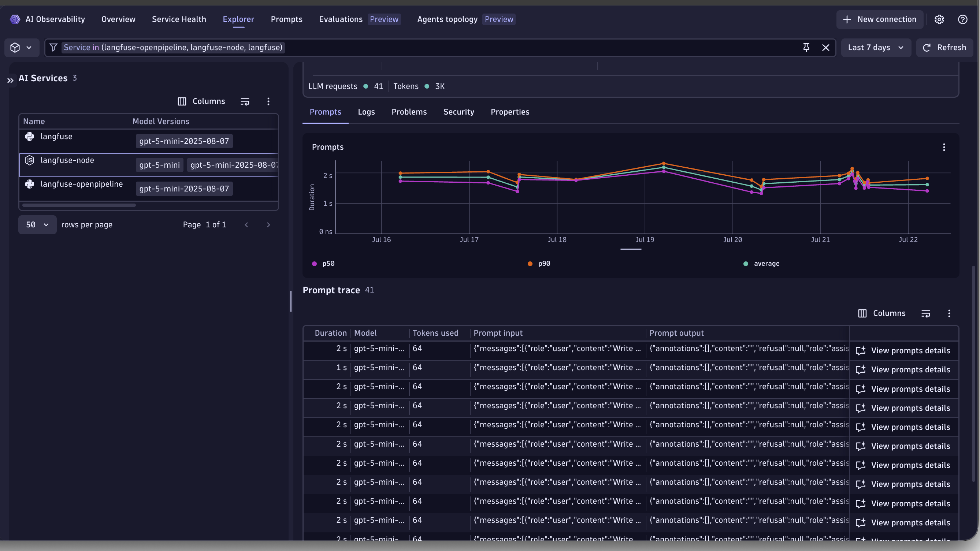Click the Refresh button

(x=944, y=48)
